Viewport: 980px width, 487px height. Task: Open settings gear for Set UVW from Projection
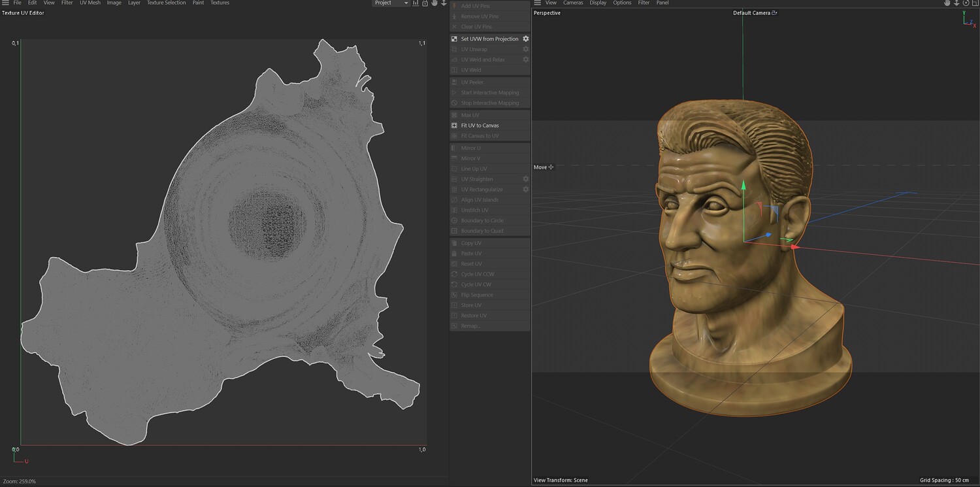click(525, 39)
